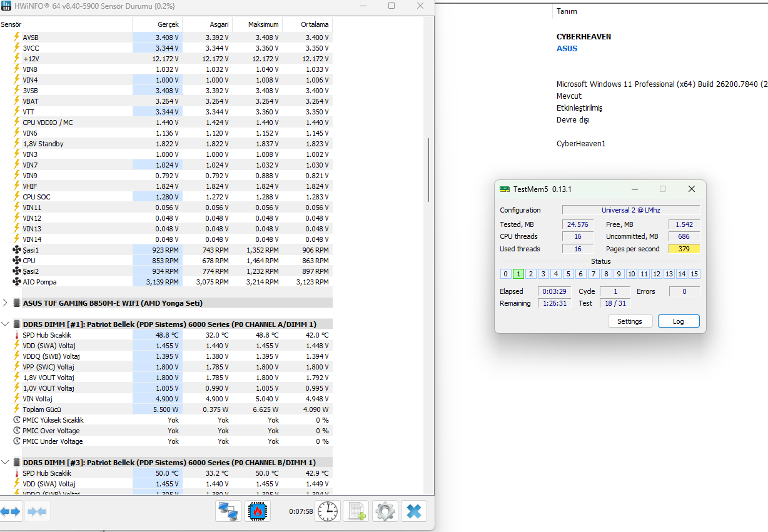Viewport: 768px width, 532px height.
Task: Click the TestMem5 Configuration field
Action: click(631, 210)
